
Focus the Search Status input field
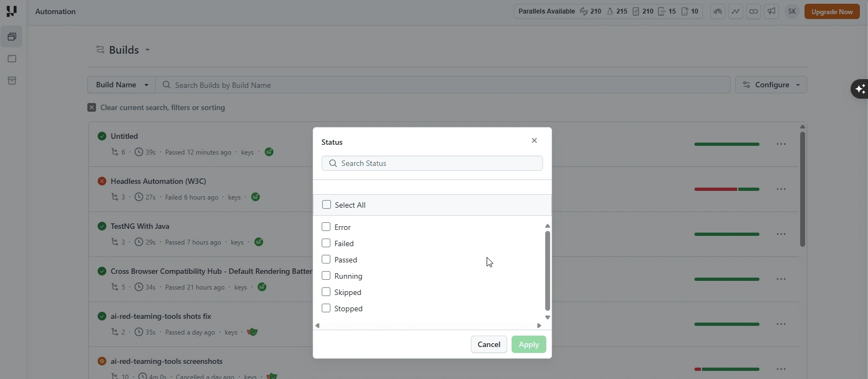tap(432, 163)
